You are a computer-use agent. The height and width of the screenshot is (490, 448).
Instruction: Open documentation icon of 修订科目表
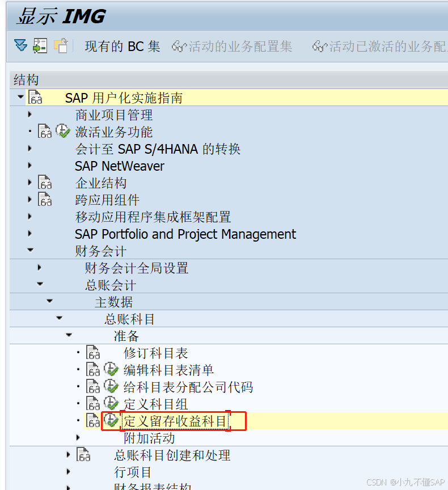[x=93, y=352]
